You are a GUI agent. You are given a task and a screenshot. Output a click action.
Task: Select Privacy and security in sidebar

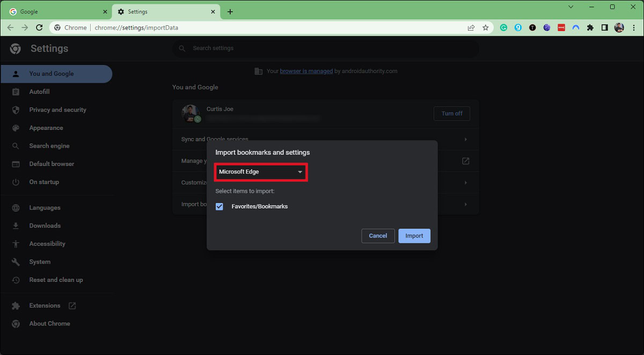pos(57,110)
